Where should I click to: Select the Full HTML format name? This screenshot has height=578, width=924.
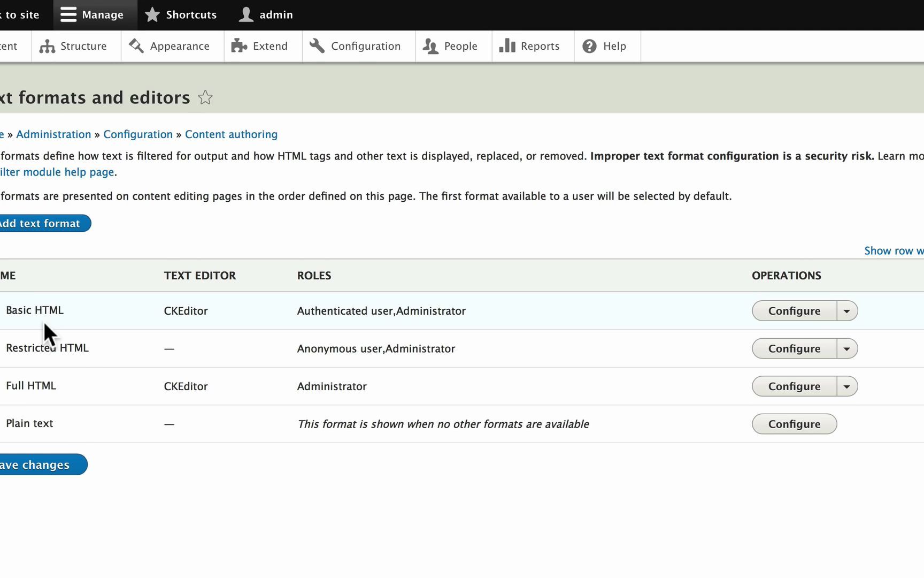31,386
